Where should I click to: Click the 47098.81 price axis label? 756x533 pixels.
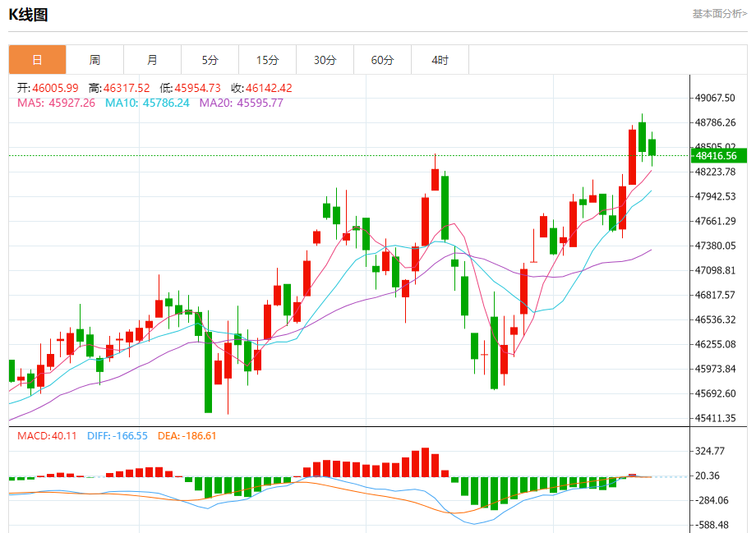tap(715, 270)
